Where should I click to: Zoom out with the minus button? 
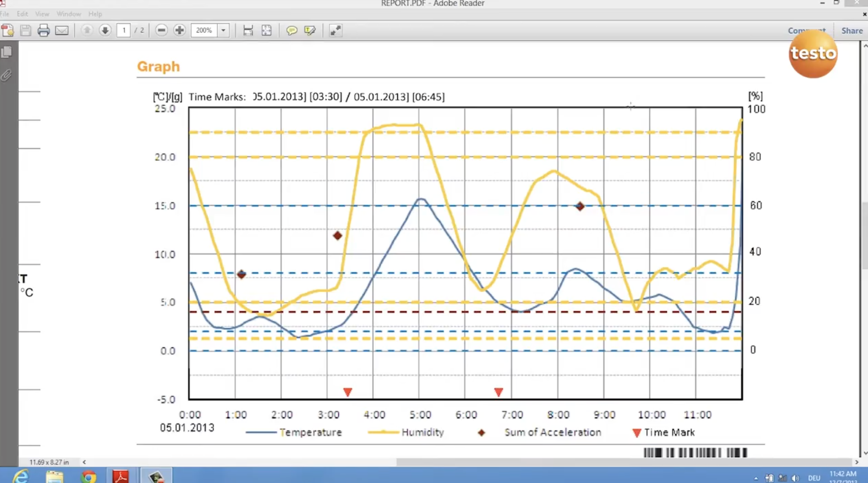(161, 30)
